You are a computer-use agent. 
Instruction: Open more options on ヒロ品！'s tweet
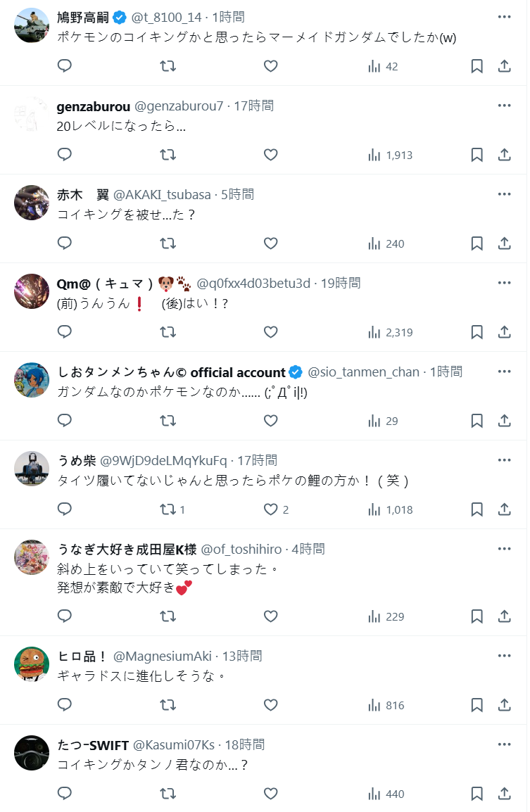point(504,656)
